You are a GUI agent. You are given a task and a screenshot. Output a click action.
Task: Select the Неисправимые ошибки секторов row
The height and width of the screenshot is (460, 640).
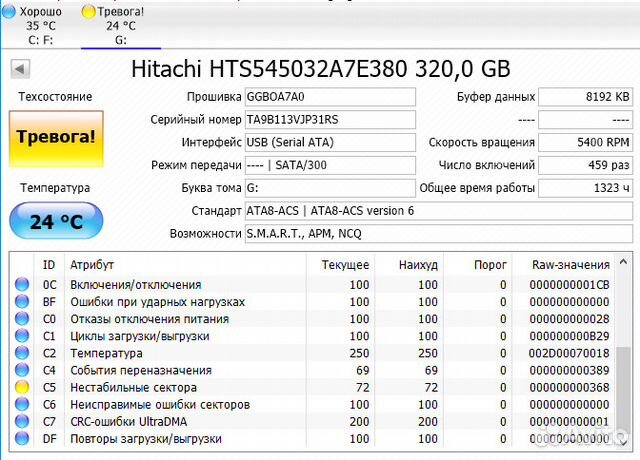click(313, 404)
